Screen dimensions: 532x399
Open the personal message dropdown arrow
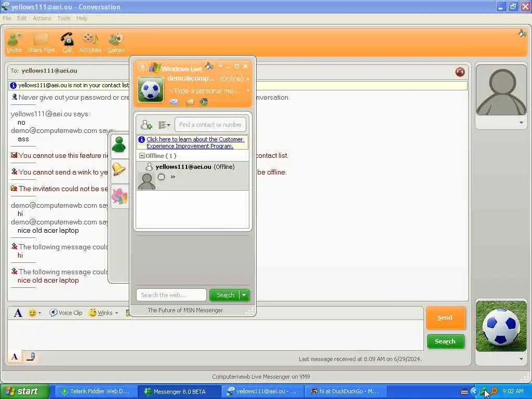(x=248, y=90)
